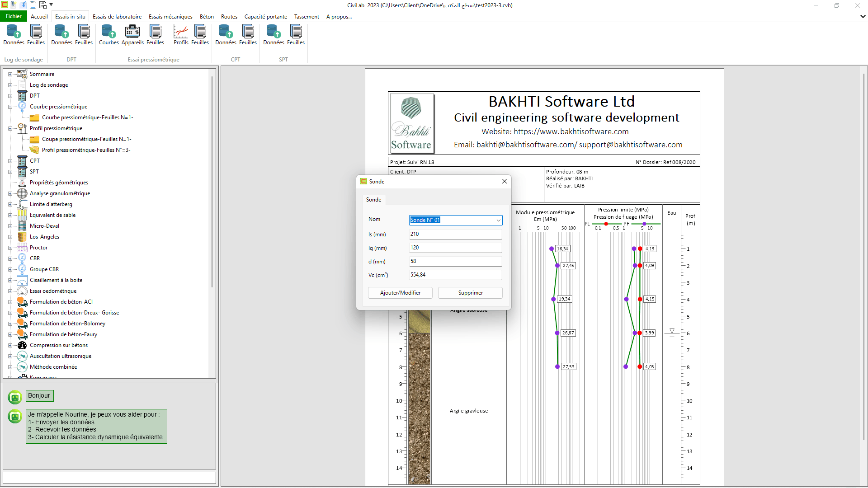Expand the Sommaire tree node
Viewport: 868px width, 488px height.
10,74
